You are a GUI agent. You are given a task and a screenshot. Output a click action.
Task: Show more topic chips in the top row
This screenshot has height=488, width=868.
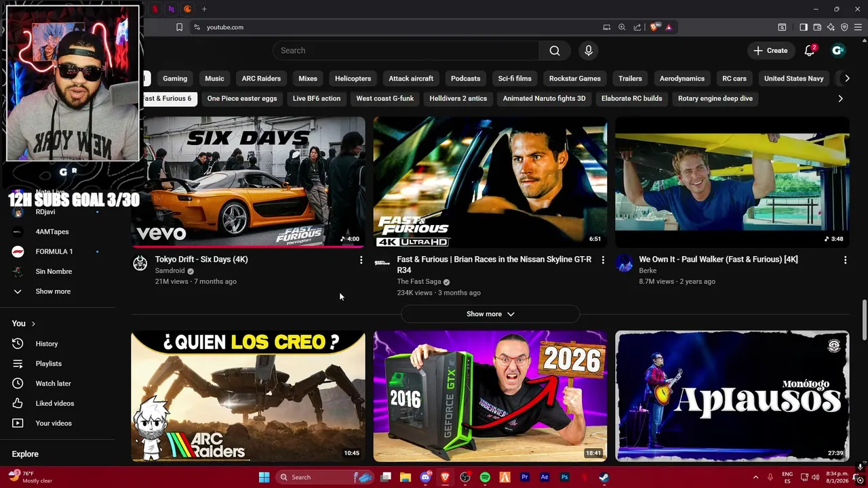click(847, 79)
